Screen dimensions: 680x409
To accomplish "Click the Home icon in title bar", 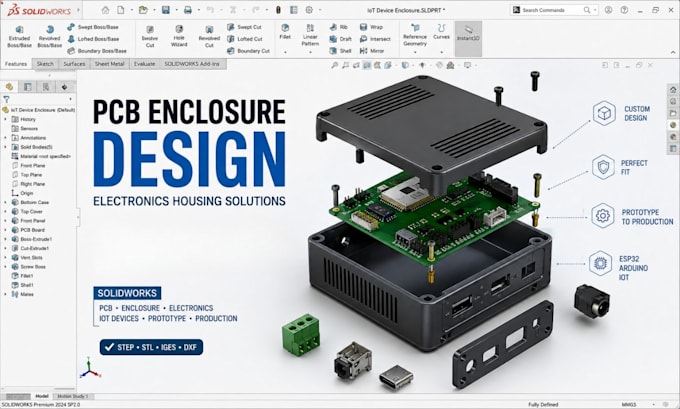I will 105,10.
